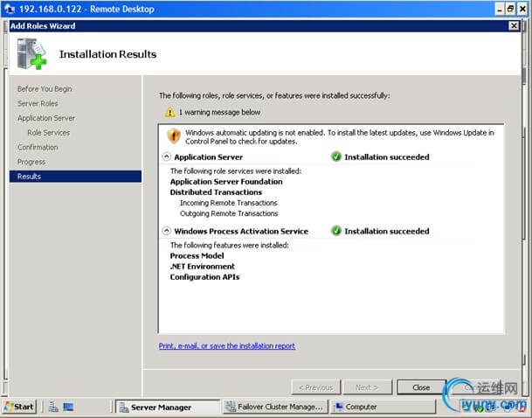532x418 pixels.
Task: Click green check for Windows Process Activation
Action: point(336,231)
